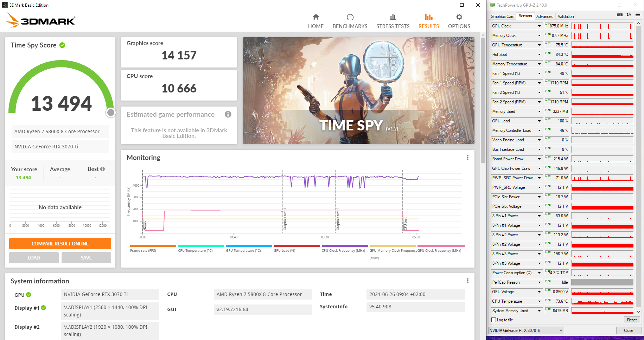Open the Stress Tests section
The height and width of the screenshot is (340, 644).
pyautogui.click(x=393, y=21)
